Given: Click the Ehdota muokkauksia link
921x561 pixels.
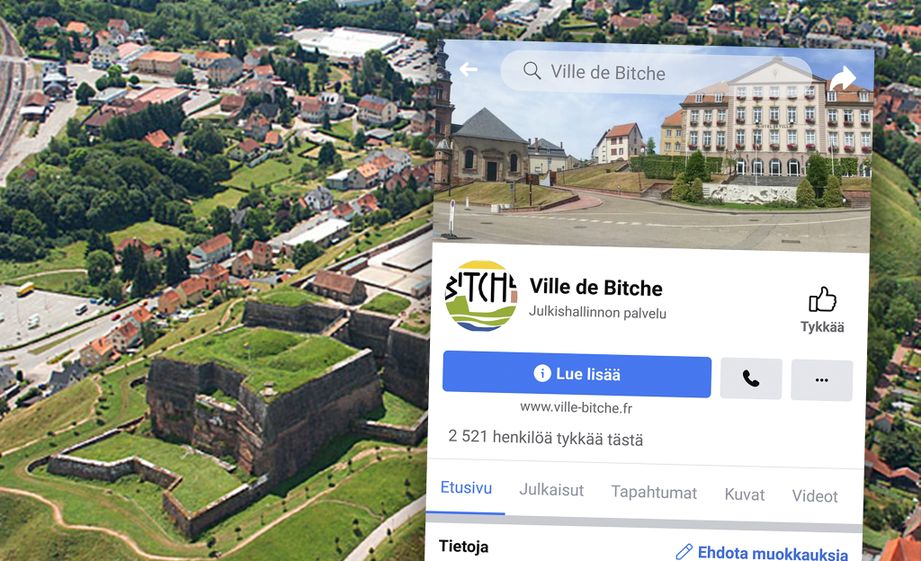Looking at the screenshot, I should 772,553.
